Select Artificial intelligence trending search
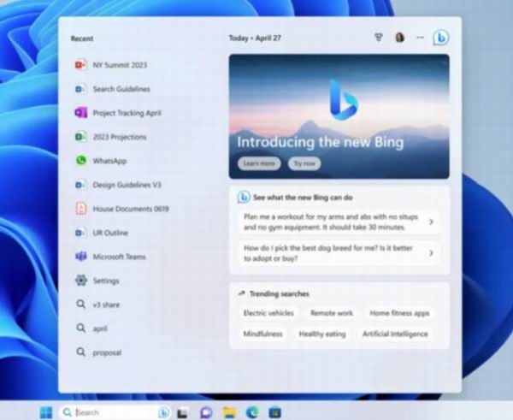Image resolution: width=513 pixels, height=420 pixels. pyautogui.click(x=395, y=334)
